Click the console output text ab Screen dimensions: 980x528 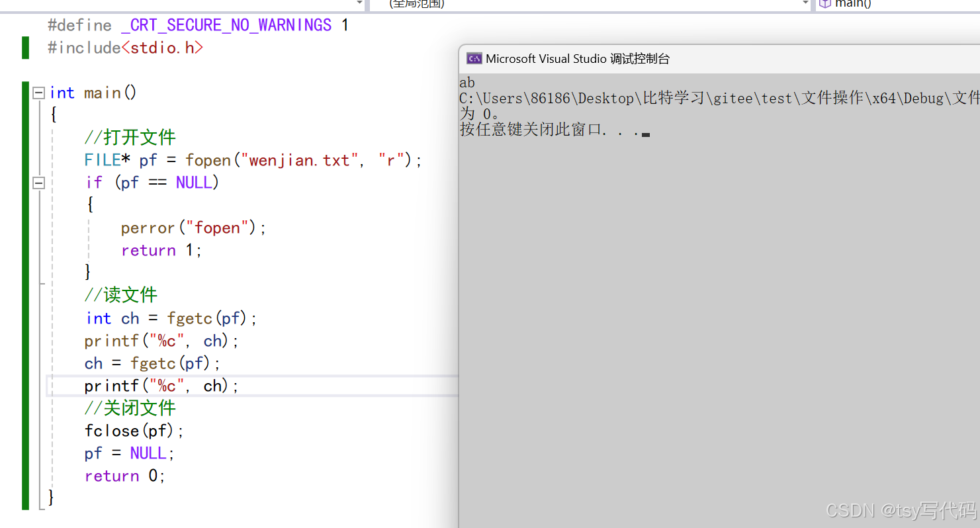click(467, 83)
